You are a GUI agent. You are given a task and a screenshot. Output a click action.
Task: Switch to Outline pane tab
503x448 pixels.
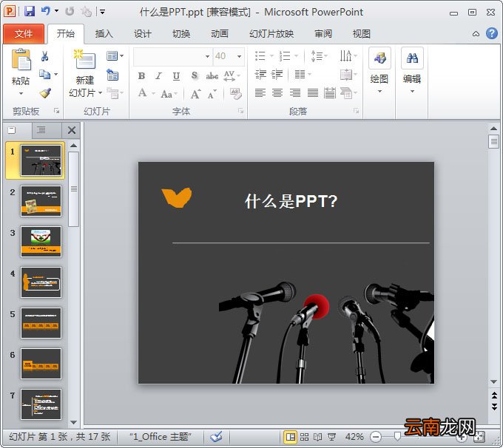pyautogui.click(x=41, y=129)
